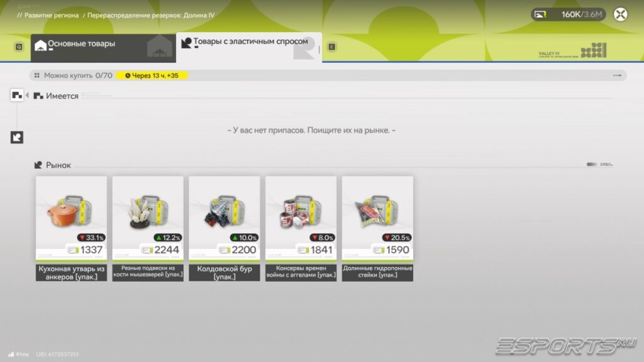This screenshot has height=362, width=644.
Task: Click the currency ticket icon beside 160K
Action: [x=540, y=14]
